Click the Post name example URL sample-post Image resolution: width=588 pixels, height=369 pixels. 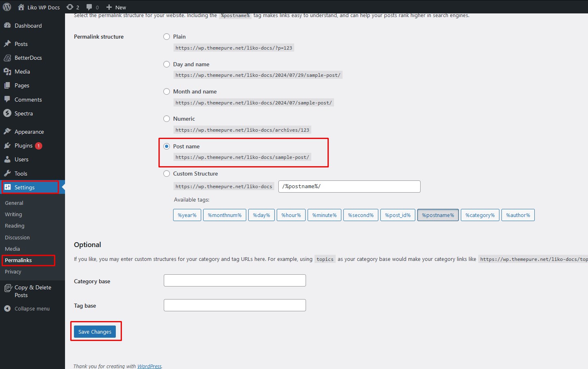pos(242,157)
